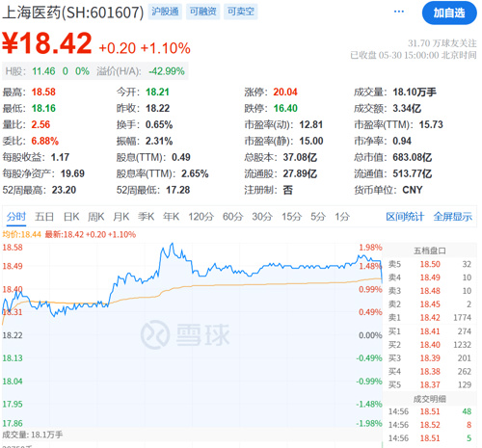
Task: Click the 五档盘口 panel header
Action: coord(430,250)
